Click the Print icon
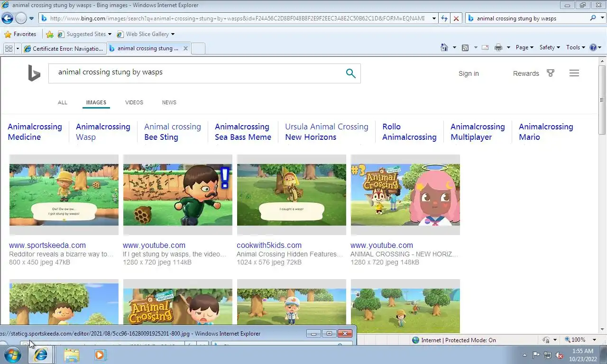The image size is (607, 364). [x=498, y=47]
